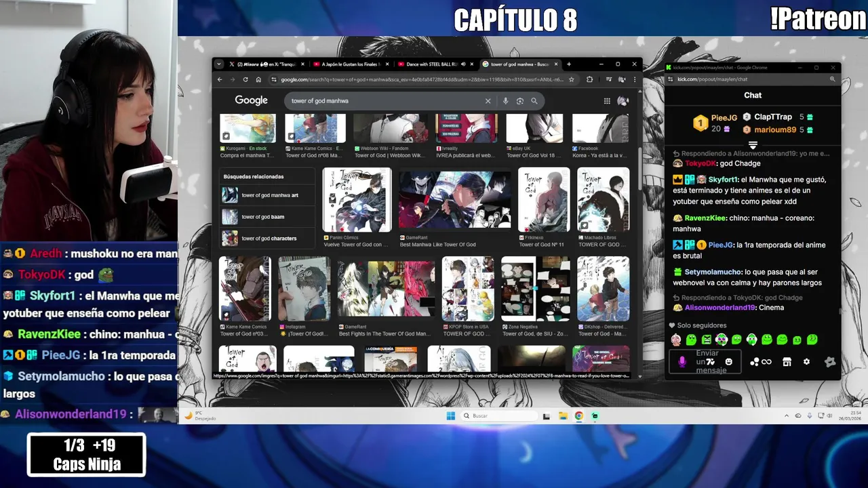Open the Chrome home page button

[258, 79]
